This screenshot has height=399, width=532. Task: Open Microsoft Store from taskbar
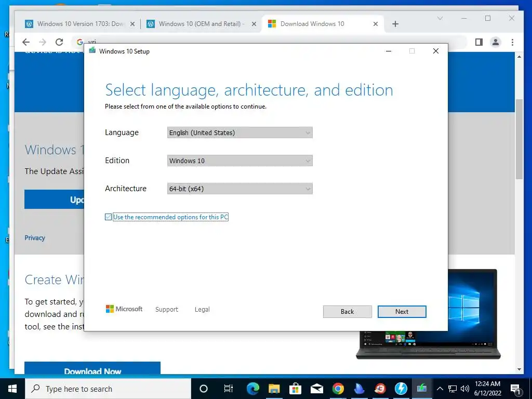[x=296, y=389]
